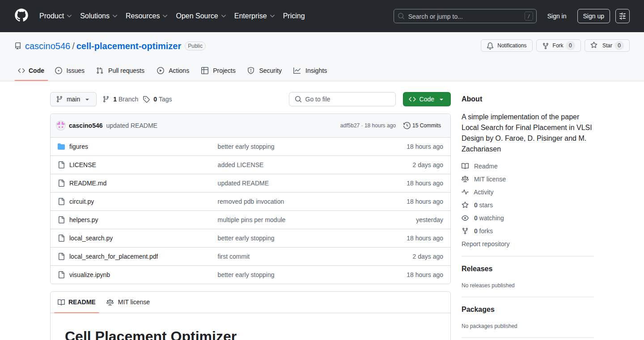The width and height of the screenshot is (644, 340).
Task: Click Report repository
Action: pos(485,244)
